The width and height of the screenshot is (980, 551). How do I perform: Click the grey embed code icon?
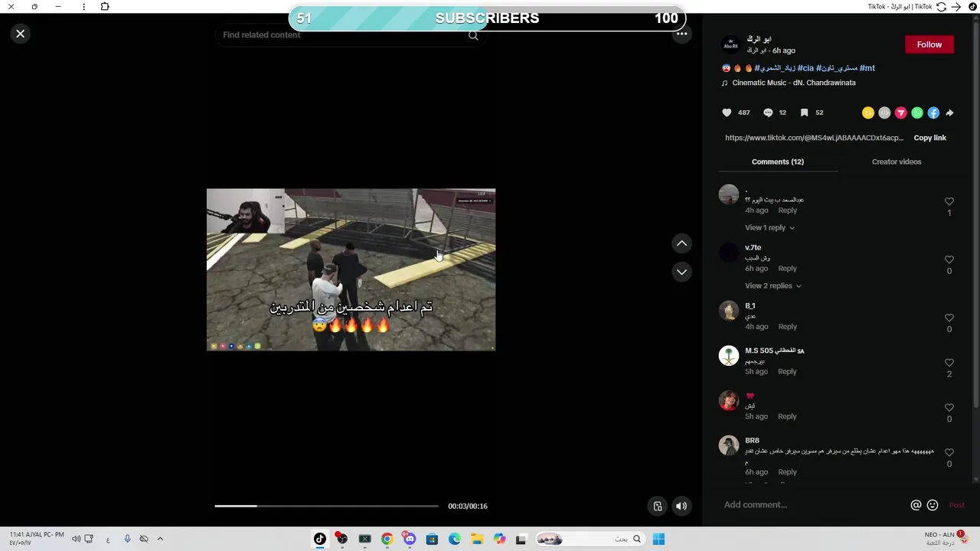pos(884,112)
